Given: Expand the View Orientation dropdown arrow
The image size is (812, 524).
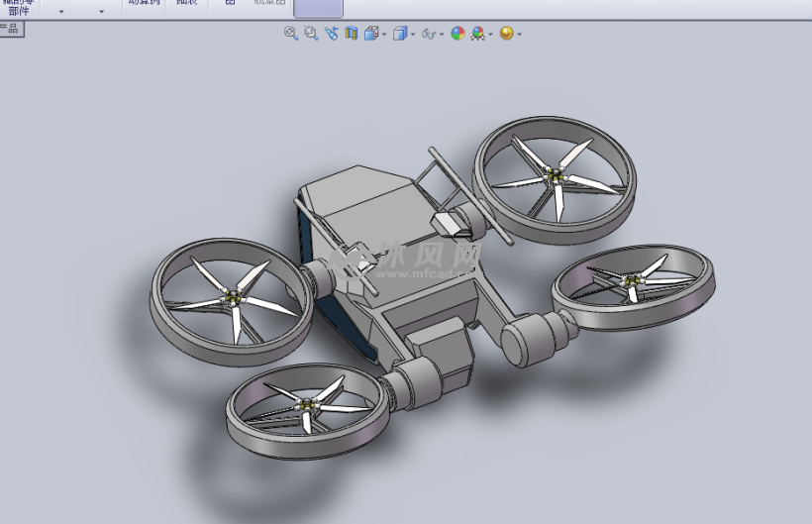Looking at the screenshot, I should pyautogui.click(x=384, y=34).
